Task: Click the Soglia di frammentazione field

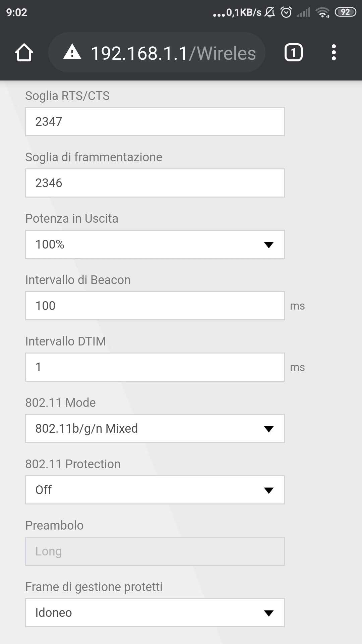Action: pos(155,183)
